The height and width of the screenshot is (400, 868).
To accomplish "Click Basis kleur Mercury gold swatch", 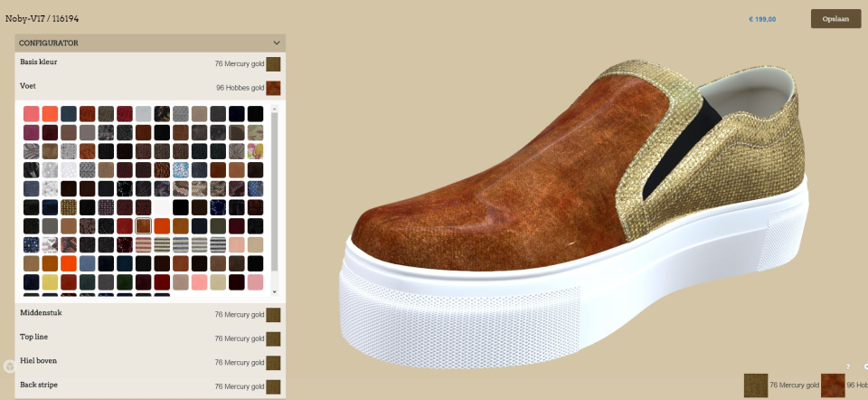I will (x=273, y=64).
